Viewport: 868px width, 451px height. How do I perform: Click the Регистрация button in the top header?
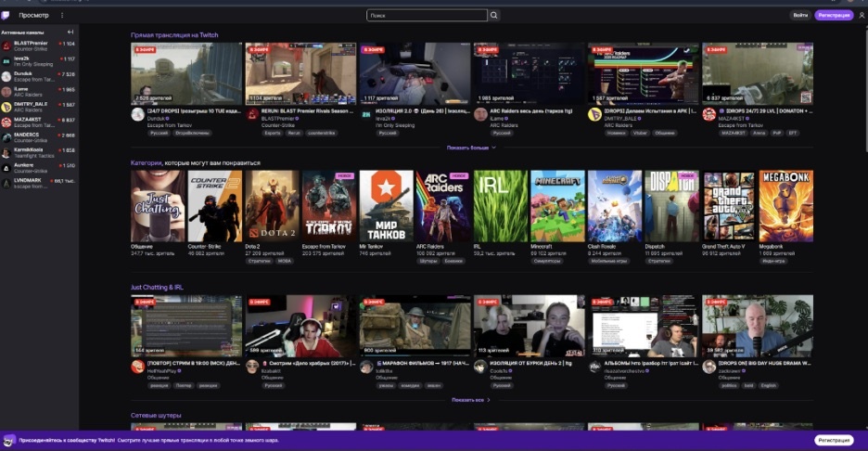point(834,16)
